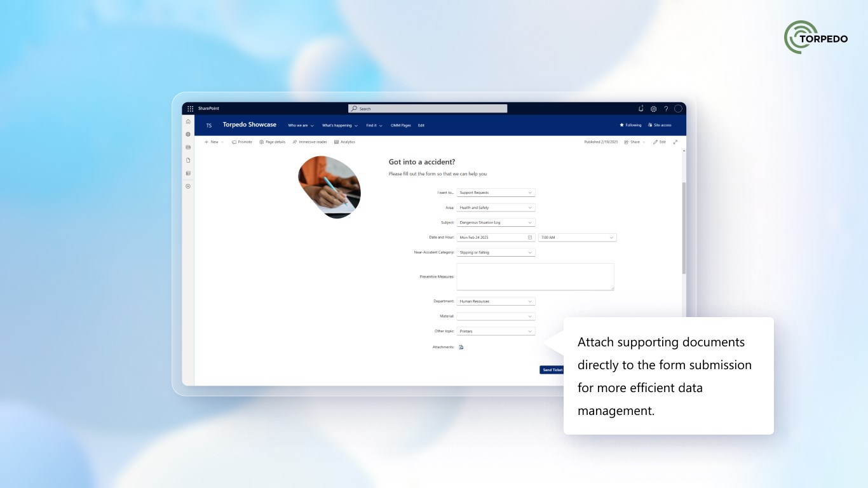The width and height of the screenshot is (868, 488).
Task: Open the What's happening menu
Action: point(340,125)
